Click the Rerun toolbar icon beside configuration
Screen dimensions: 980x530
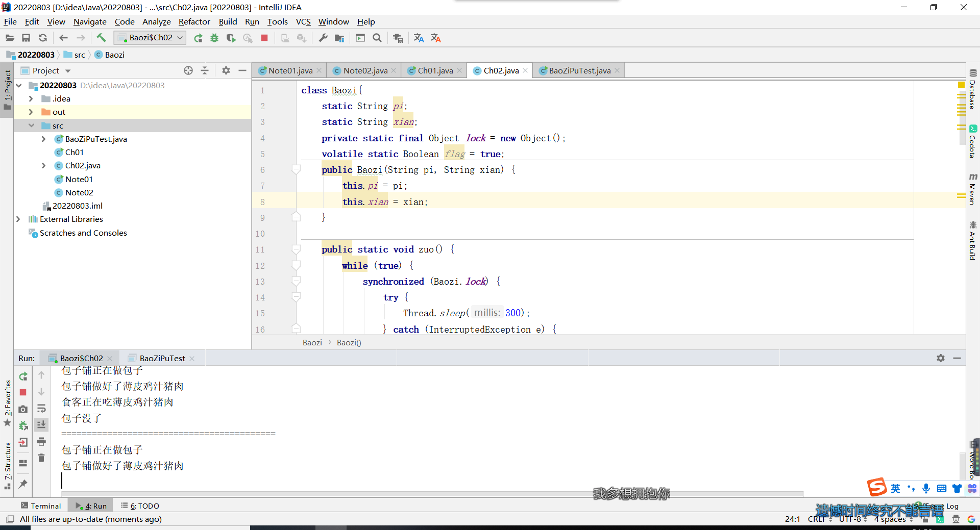click(x=198, y=38)
